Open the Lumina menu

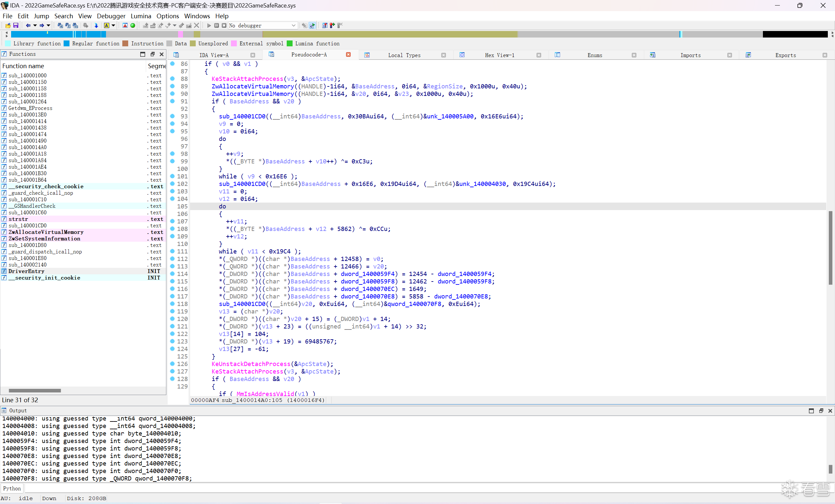click(x=141, y=16)
